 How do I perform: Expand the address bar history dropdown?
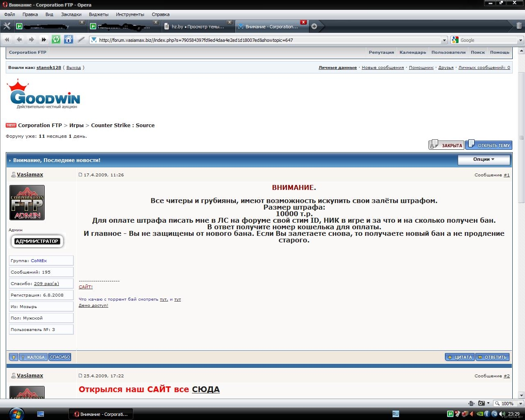click(x=444, y=40)
